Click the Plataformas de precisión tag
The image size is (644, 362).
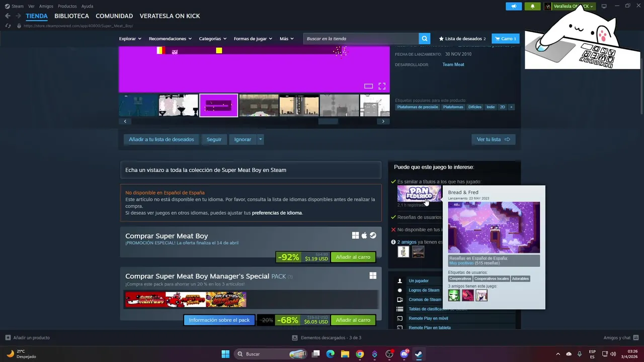point(418,107)
